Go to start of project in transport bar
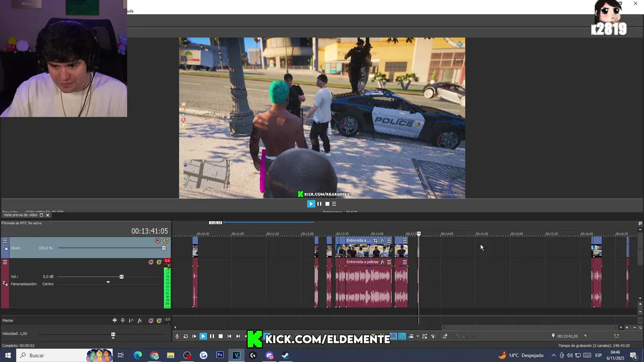The width and height of the screenshot is (644, 362). [x=229, y=336]
